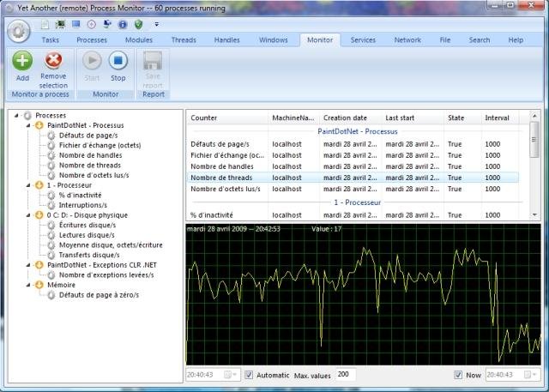Screen dimensions: 549x392
Task: Select the % d'inactivité row in the table
Action: click(x=353, y=215)
